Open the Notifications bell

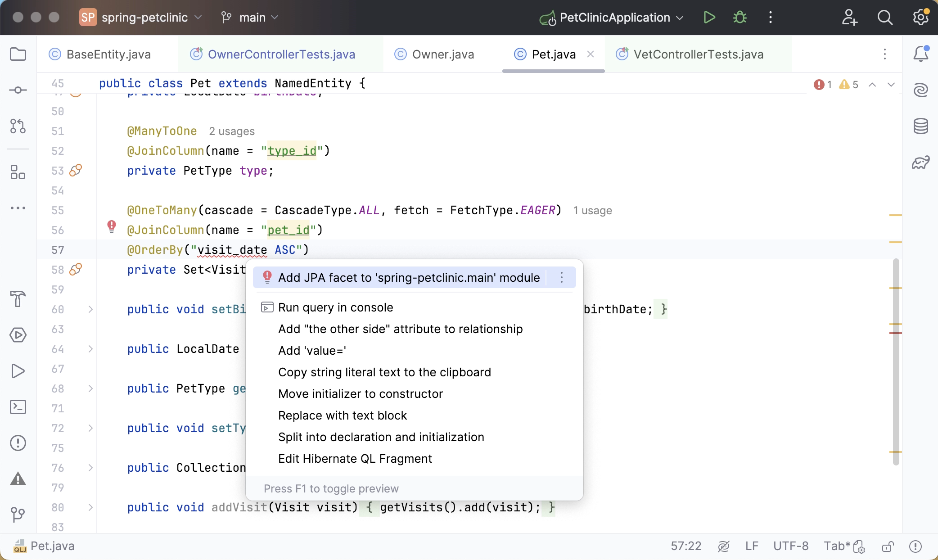[x=920, y=54]
